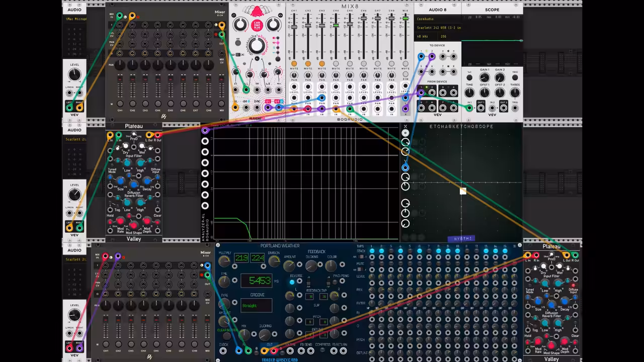This screenshot has height=362, width=644.
Task: Click To Device jack 3 on Audio 8
Action: click(443, 57)
